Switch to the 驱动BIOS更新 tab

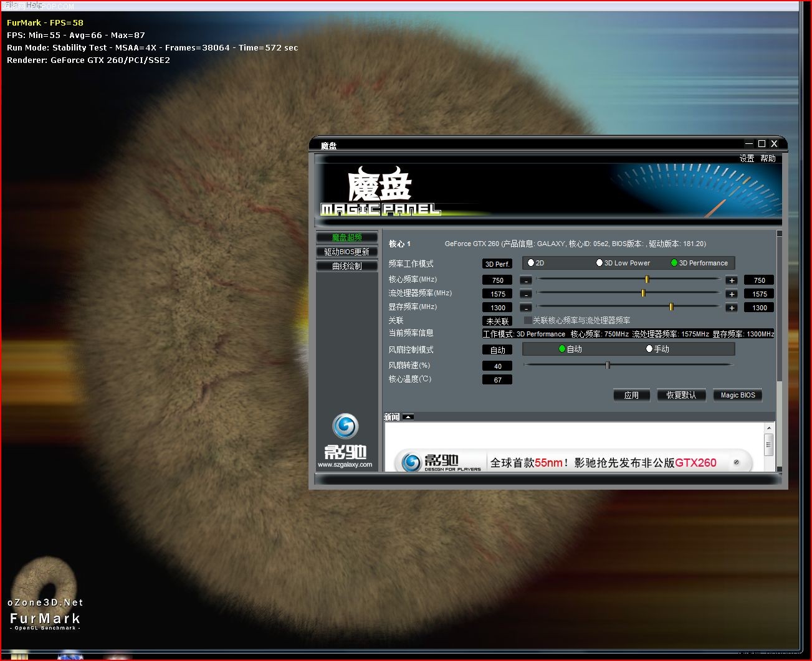[x=346, y=252]
